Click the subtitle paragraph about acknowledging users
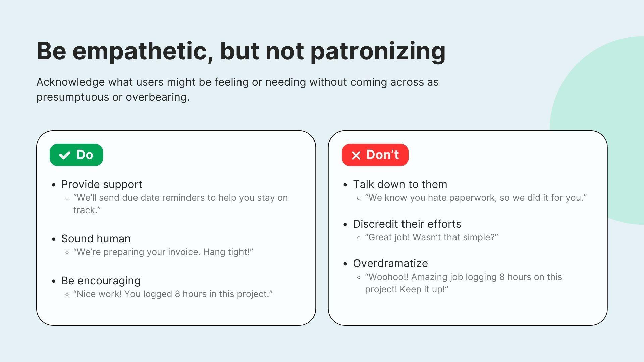This screenshot has height=362, width=644. [237, 89]
